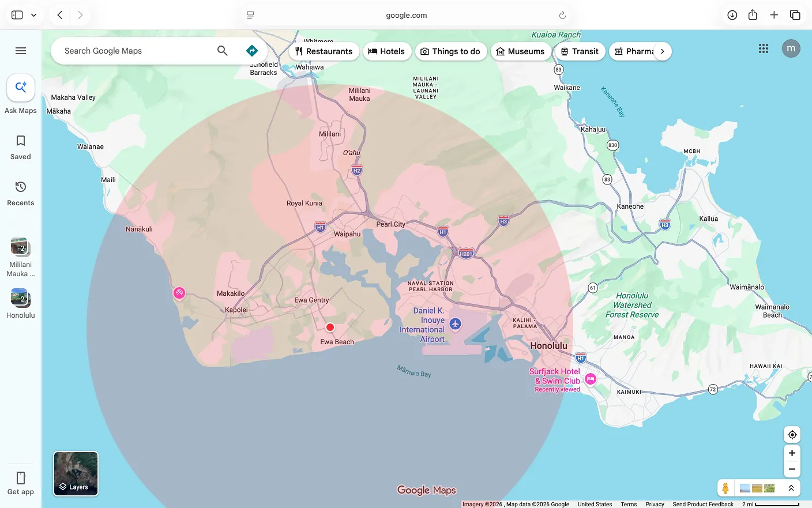Viewport: 812px width, 508px height.
Task: Open Honolulu recent thumbnail
Action: 21,303
